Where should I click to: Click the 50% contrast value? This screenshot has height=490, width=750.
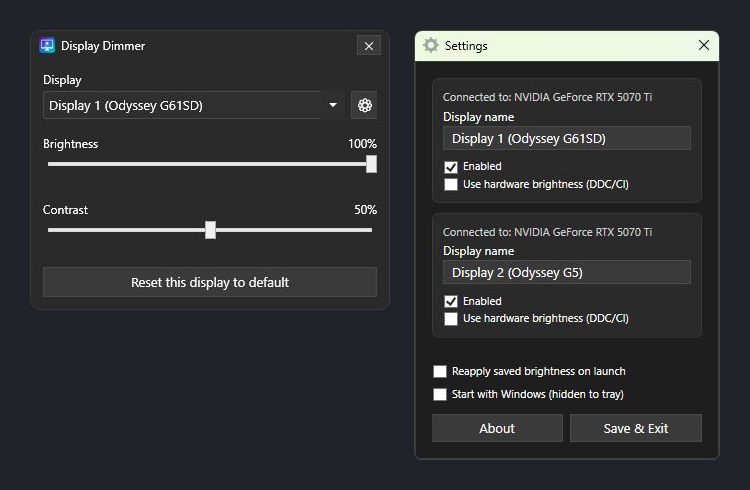pos(365,210)
